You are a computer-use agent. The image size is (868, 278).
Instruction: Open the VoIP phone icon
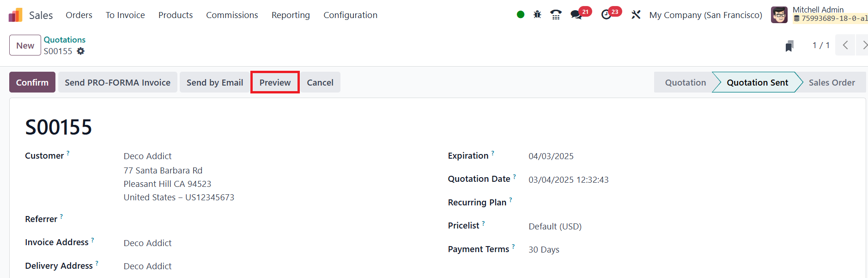pyautogui.click(x=556, y=15)
